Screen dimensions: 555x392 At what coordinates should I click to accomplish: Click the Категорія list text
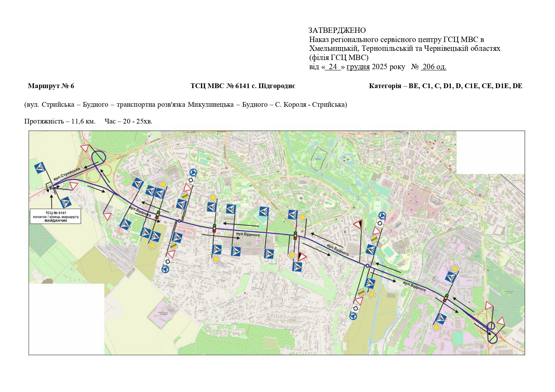(445, 86)
